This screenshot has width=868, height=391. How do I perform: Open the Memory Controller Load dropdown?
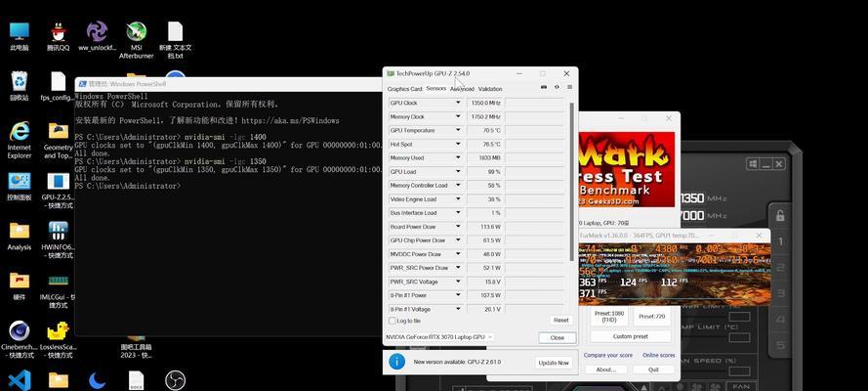coord(458,186)
